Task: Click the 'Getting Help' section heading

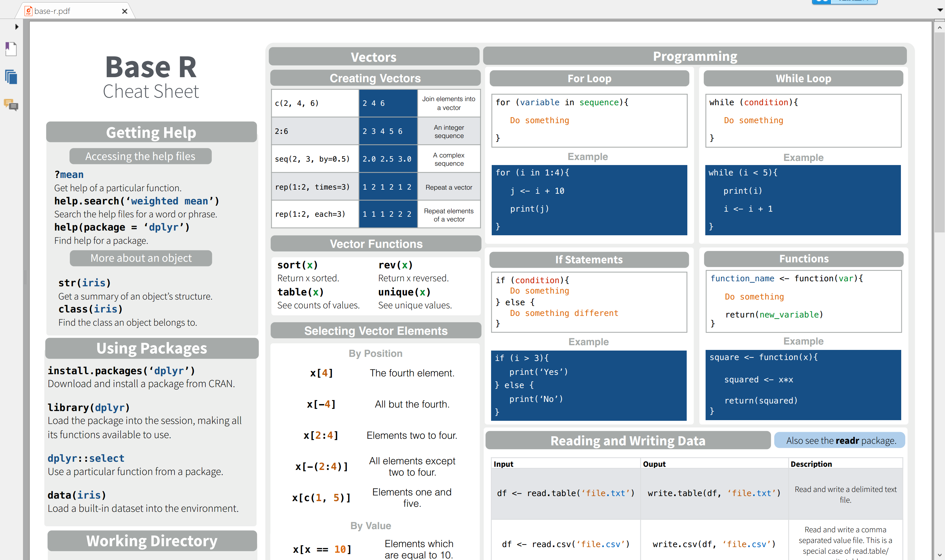Action: tap(151, 133)
